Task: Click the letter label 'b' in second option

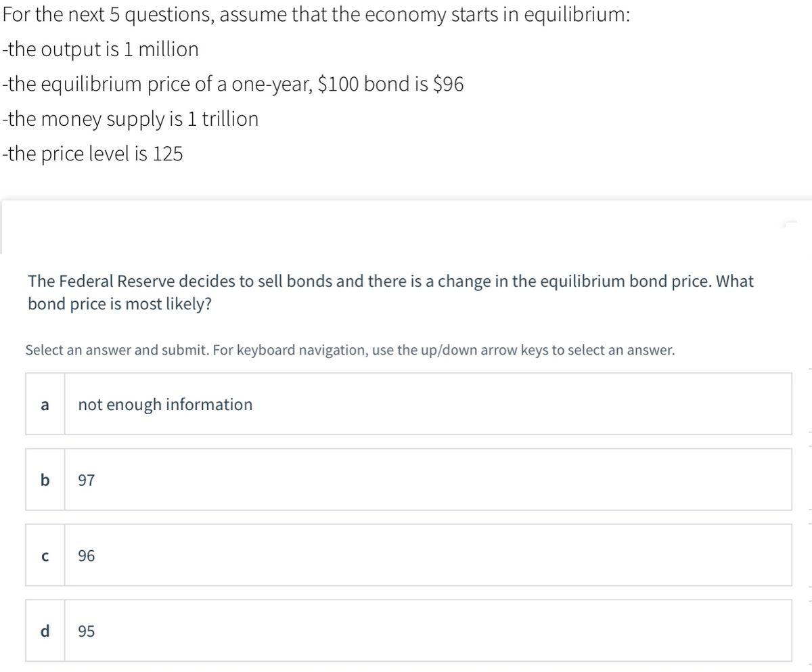Action: tap(45, 480)
